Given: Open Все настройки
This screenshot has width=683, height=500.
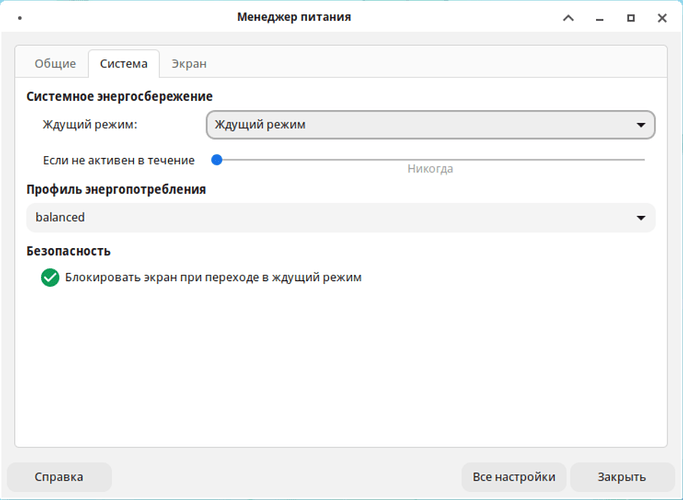Looking at the screenshot, I should click(514, 477).
